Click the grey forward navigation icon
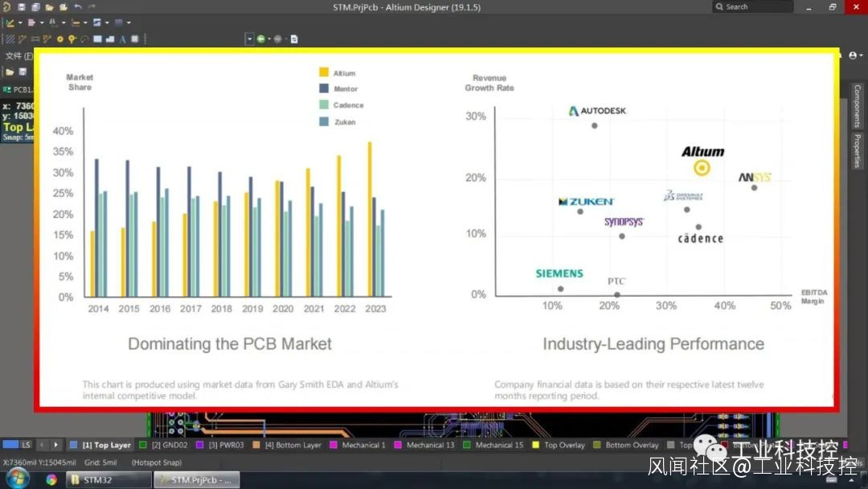Image resolution: width=868 pixels, height=489 pixels. point(278,39)
